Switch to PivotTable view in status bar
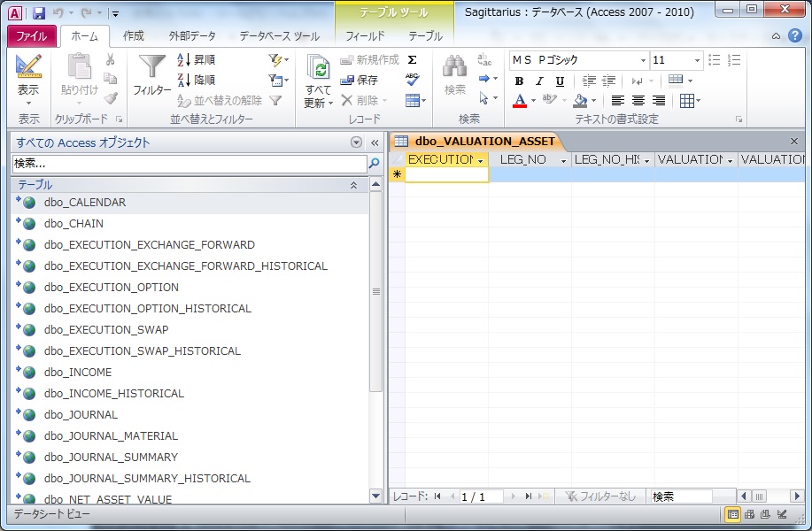 749,514
